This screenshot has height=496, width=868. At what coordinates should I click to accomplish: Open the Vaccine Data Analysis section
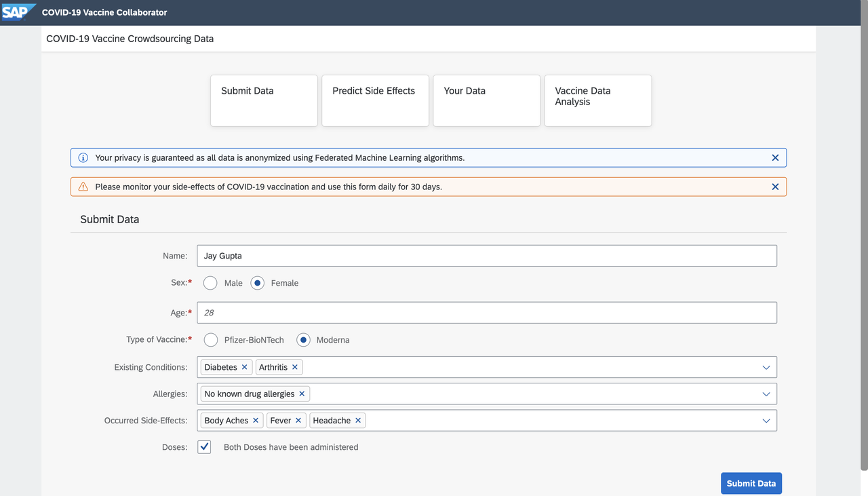pyautogui.click(x=597, y=100)
